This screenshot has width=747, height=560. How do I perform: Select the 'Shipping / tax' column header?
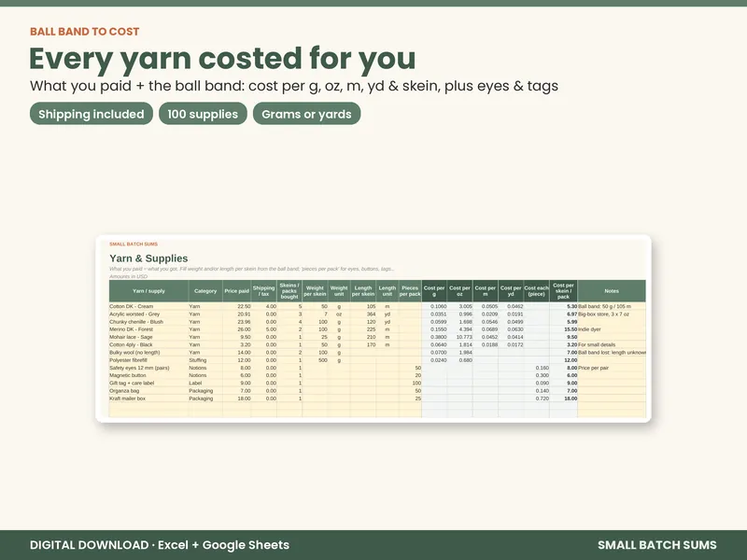click(x=264, y=291)
